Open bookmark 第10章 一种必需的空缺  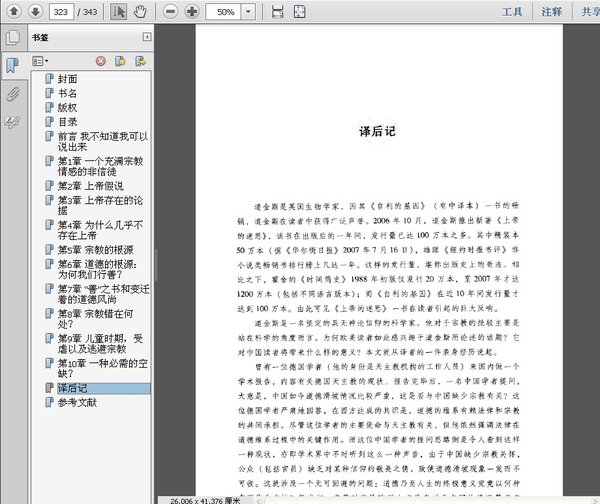(x=103, y=368)
